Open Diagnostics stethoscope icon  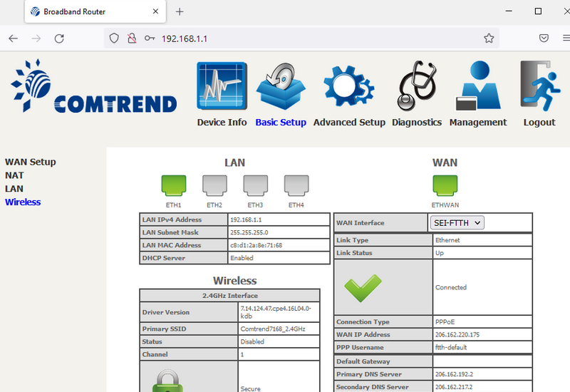coord(417,86)
